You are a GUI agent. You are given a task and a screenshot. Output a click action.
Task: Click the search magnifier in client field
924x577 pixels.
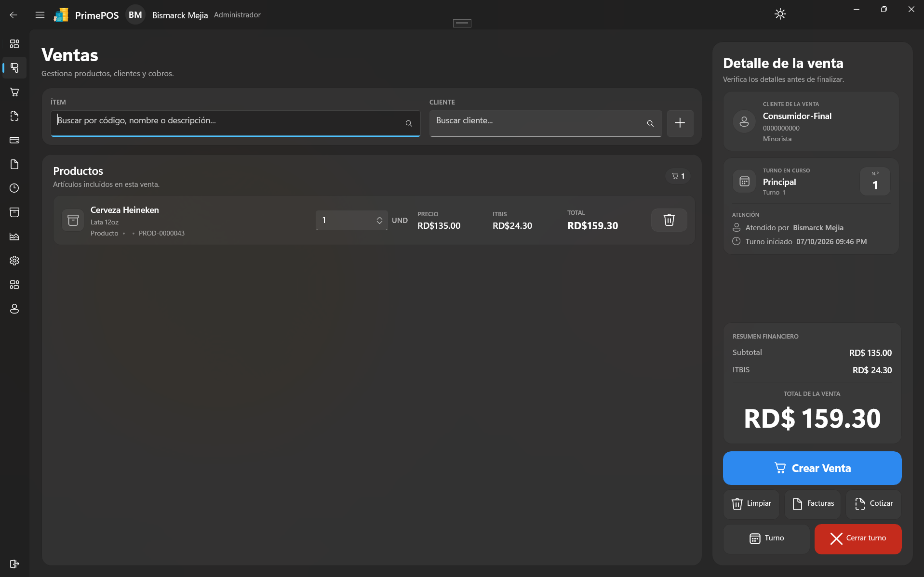tap(650, 123)
